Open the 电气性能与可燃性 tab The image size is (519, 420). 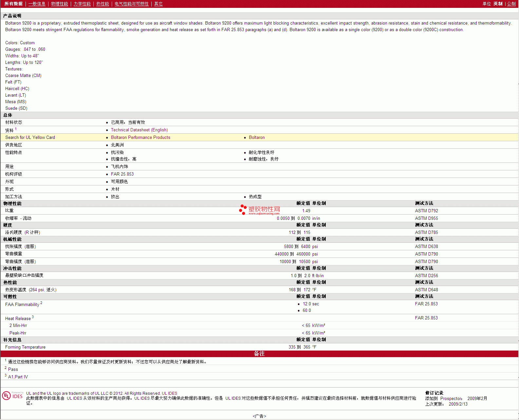(131, 4)
